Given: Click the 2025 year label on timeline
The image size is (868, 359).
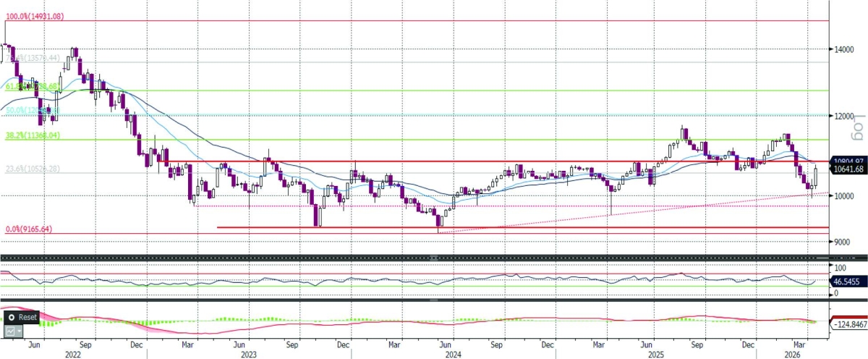Looking at the screenshot, I should coord(658,355).
